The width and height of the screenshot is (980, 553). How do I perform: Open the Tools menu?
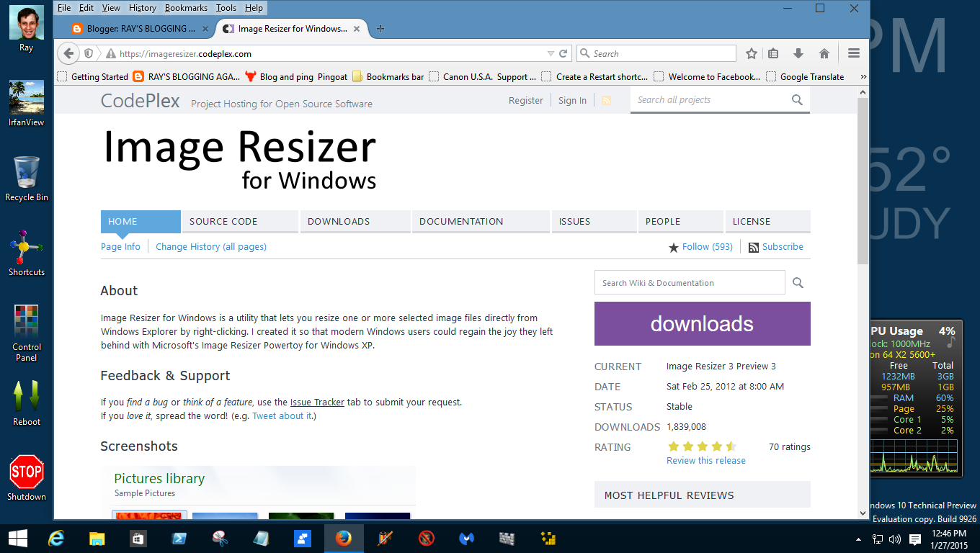226,8
